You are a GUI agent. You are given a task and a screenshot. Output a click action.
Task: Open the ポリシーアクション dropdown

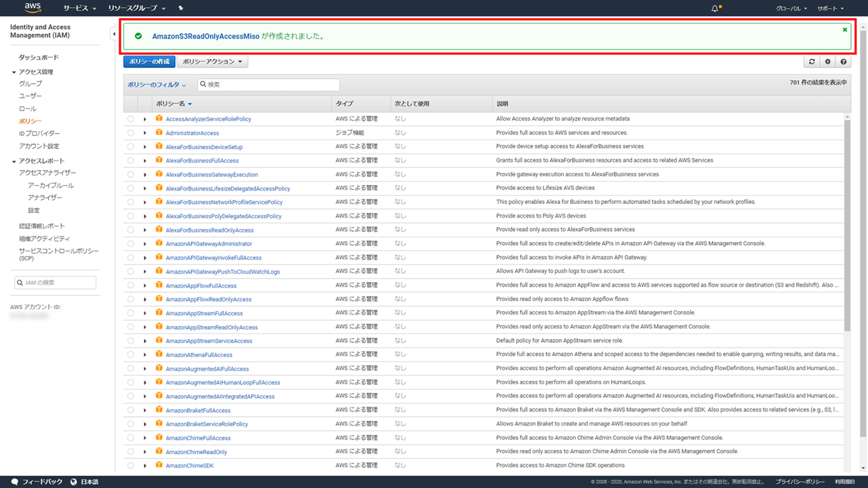point(212,62)
